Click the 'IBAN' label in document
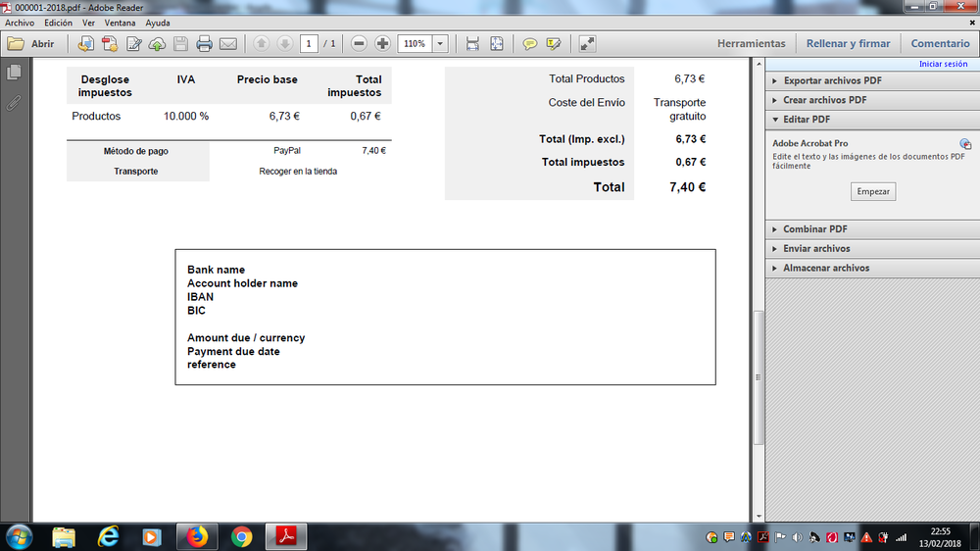This screenshot has width=980, height=551. tap(200, 297)
